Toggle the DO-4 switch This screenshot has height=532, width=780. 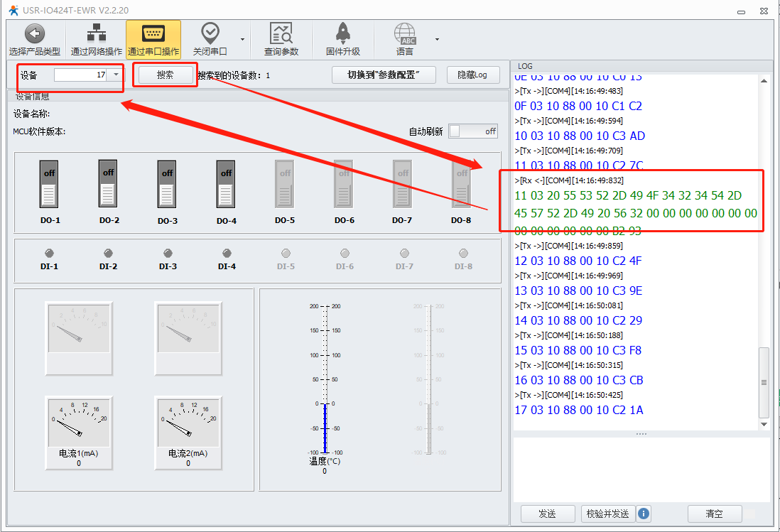click(x=226, y=184)
